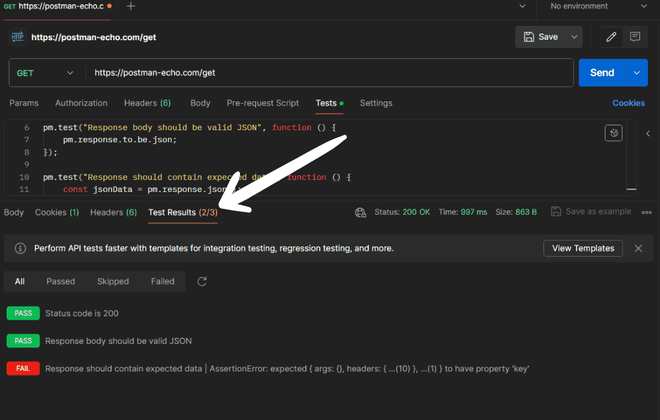Image resolution: width=660 pixels, height=420 pixels.
Task: Open the response more options ellipsis
Action: coord(647,213)
